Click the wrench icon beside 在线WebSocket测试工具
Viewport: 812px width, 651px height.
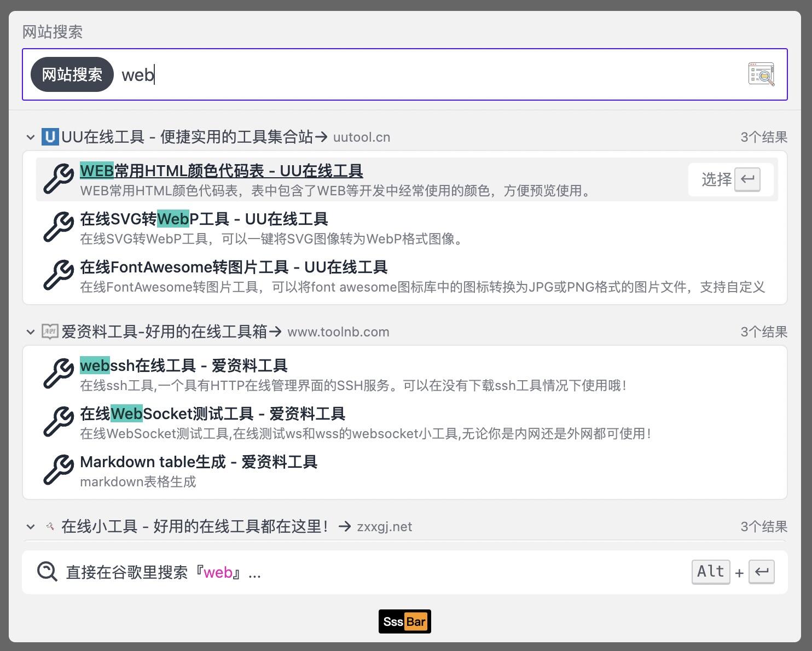click(58, 422)
